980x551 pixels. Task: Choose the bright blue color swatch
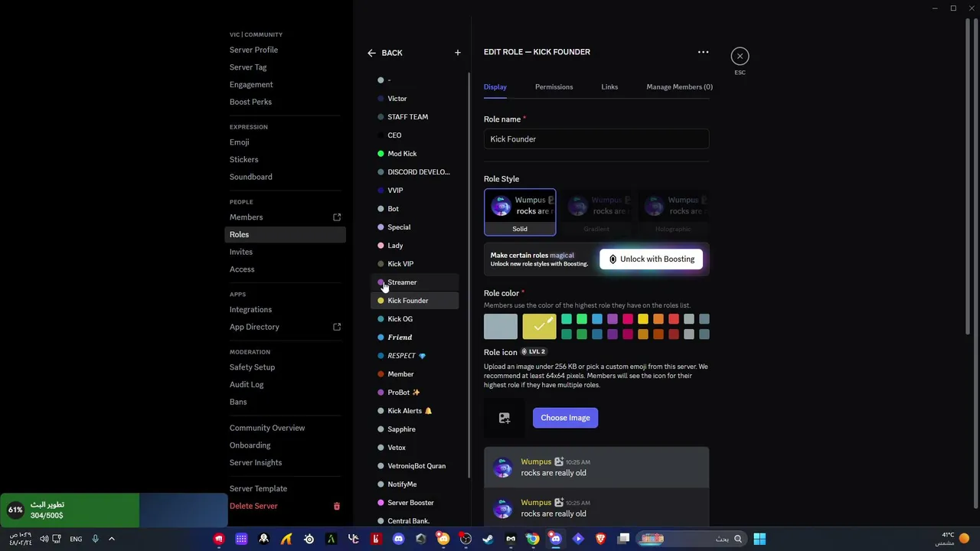coord(597,319)
